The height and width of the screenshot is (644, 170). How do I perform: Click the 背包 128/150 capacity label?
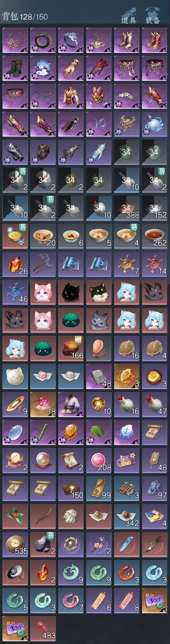click(25, 17)
